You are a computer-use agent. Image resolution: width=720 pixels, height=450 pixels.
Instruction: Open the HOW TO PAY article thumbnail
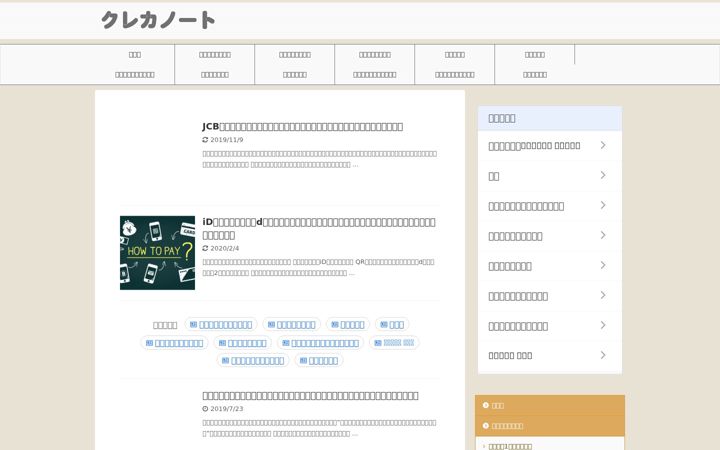point(158,253)
